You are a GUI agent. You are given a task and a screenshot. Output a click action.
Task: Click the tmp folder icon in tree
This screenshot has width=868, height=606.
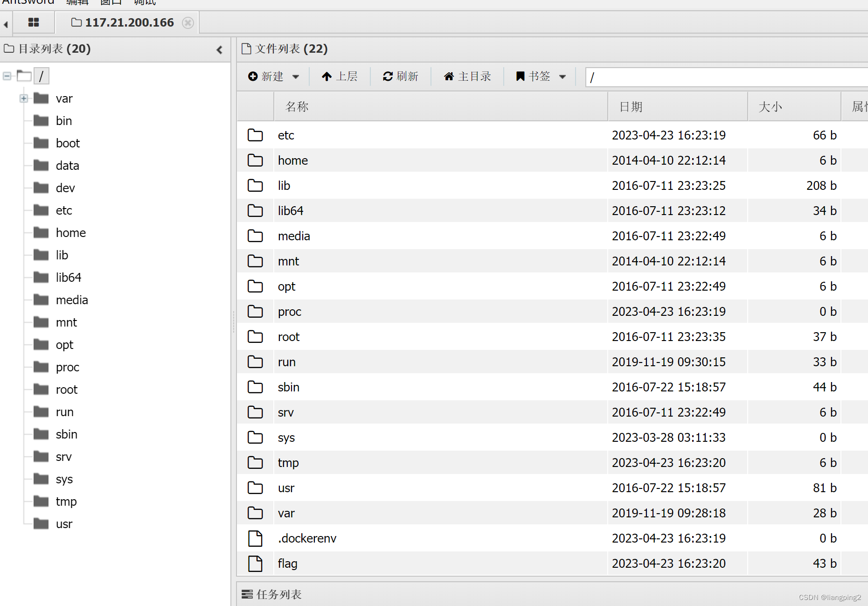pyautogui.click(x=41, y=501)
